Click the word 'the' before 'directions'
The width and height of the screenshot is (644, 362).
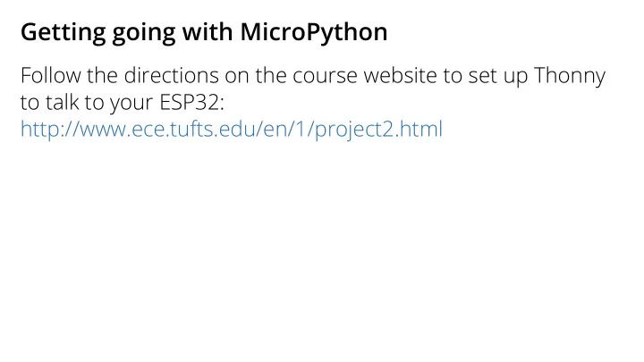[x=102, y=75]
